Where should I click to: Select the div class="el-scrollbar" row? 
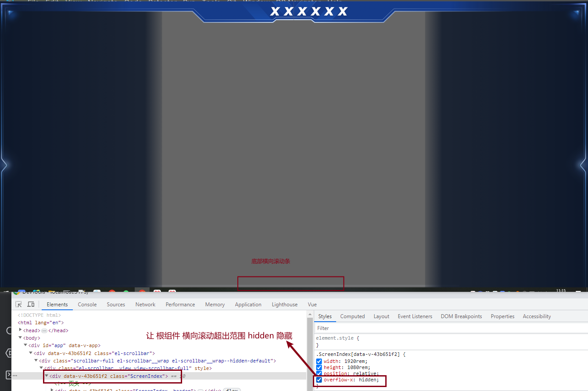tap(94, 353)
